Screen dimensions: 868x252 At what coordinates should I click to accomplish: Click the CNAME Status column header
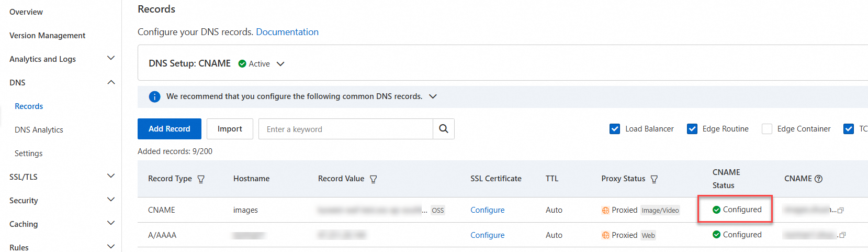[x=726, y=179]
